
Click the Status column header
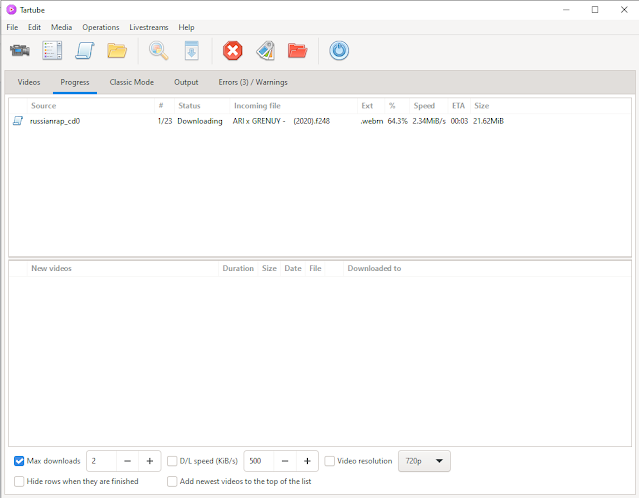coord(202,106)
